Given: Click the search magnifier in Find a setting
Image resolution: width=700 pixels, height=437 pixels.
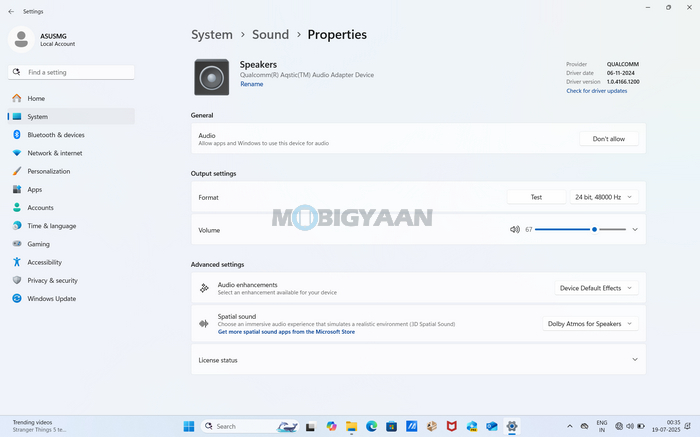Looking at the screenshot, I should (x=17, y=72).
